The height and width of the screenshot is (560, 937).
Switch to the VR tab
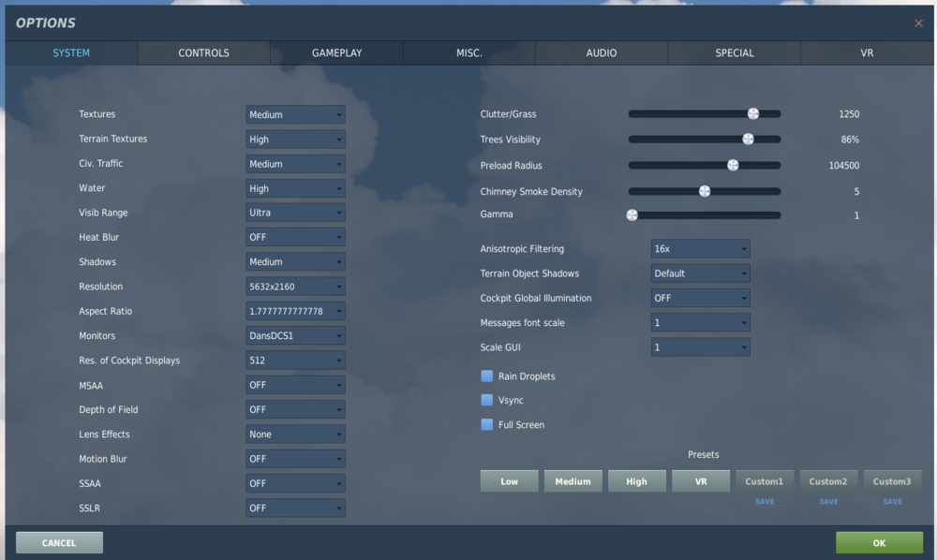pyautogui.click(x=867, y=53)
